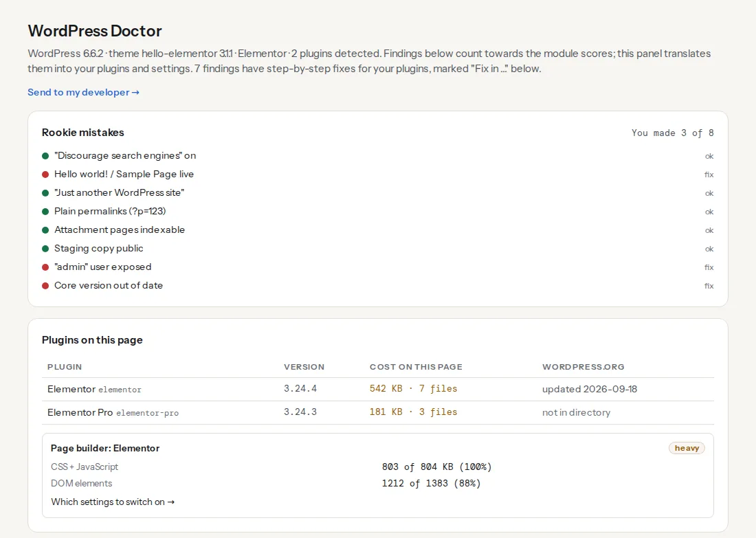Image resolution: width=756 pixels, height=538 pixels.
Task: Click the 'Rookie mistakes' section title
Action: click(83, 133)
